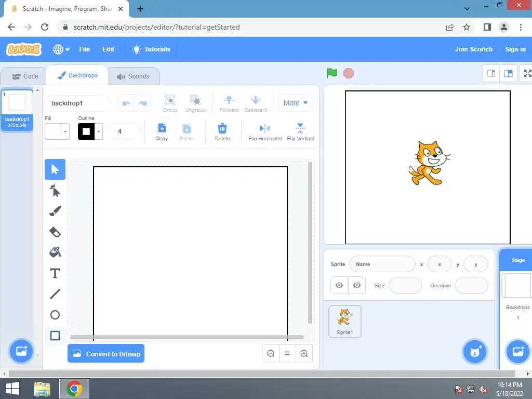Click Sign in link
This screenshot has height=399, width=532.
coord(515,49)
